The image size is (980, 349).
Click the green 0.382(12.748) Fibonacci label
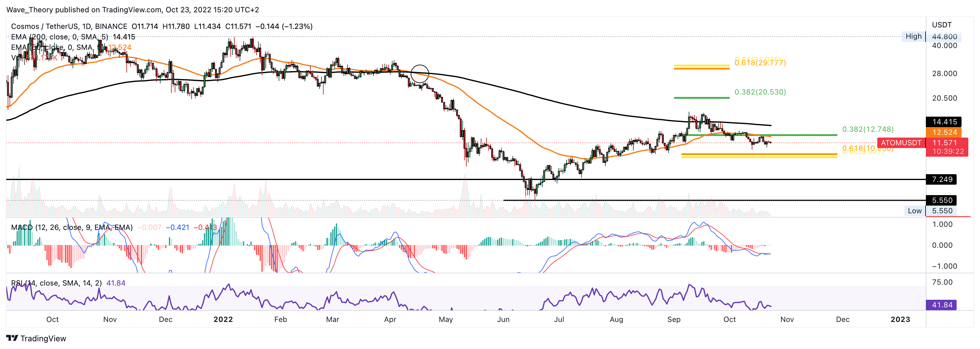867,129
